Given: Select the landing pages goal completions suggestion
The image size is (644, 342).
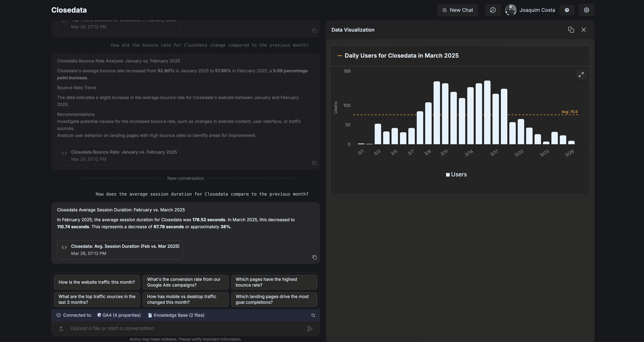Looking at the screenshot, I should pyautogui.click(x=274, y=299).
